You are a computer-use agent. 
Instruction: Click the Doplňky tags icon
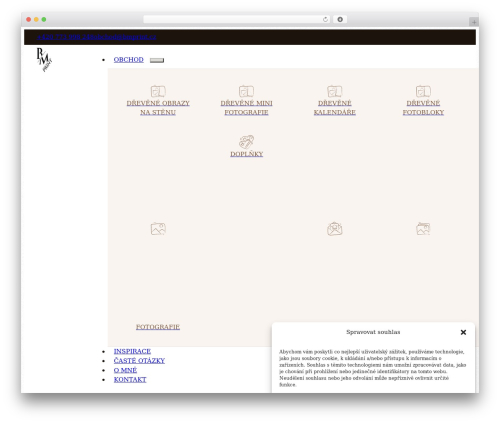coord(246,142)
